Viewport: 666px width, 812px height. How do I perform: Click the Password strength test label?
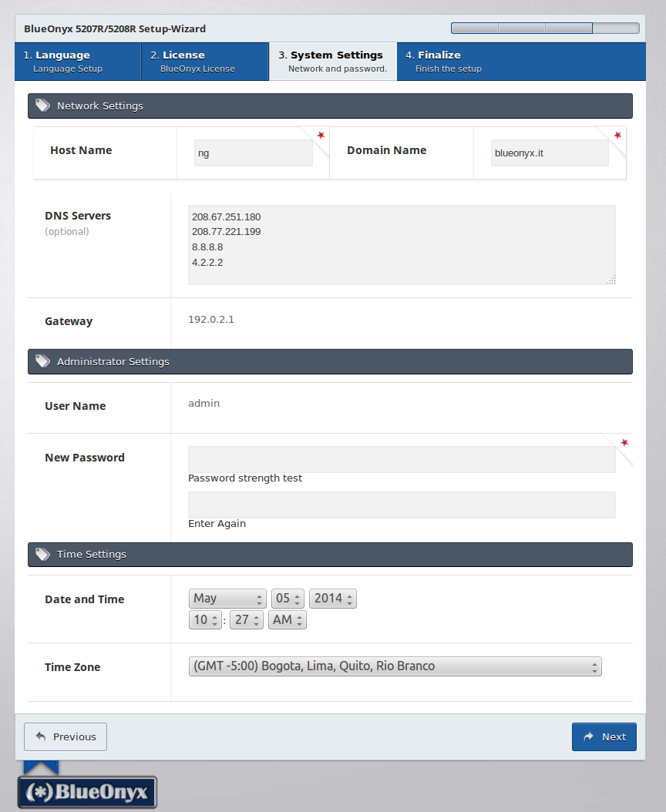244,478
